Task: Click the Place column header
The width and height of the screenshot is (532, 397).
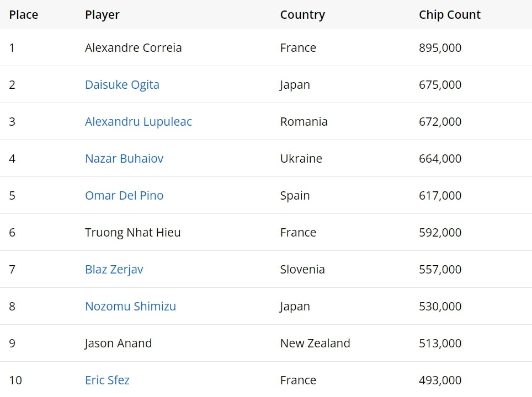Action: 24,15
